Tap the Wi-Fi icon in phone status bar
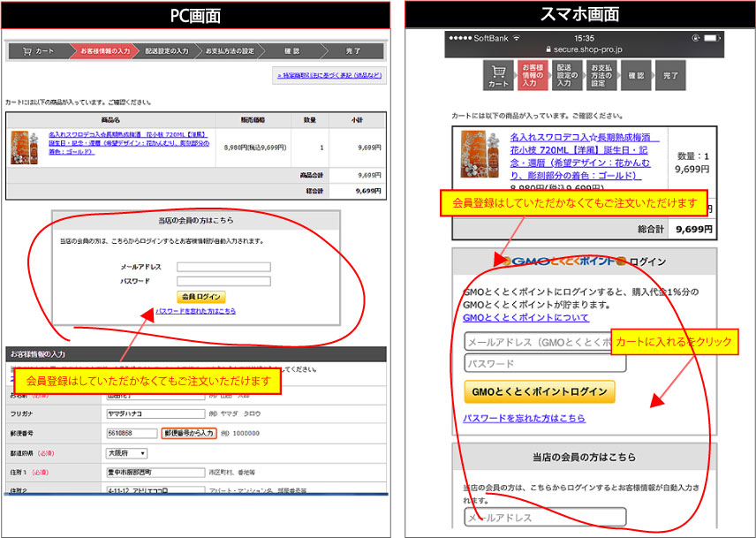756x538 pixels. coord(517,39)
